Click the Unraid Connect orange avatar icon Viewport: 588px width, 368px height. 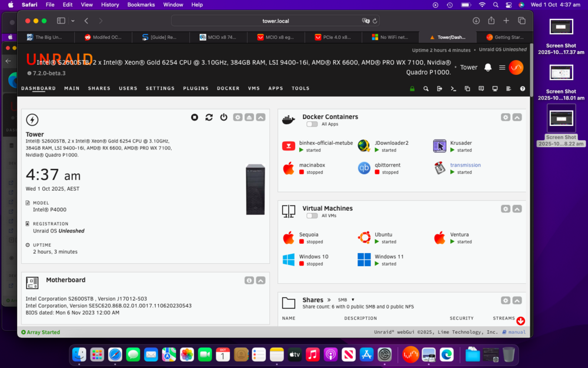(516, 68)
